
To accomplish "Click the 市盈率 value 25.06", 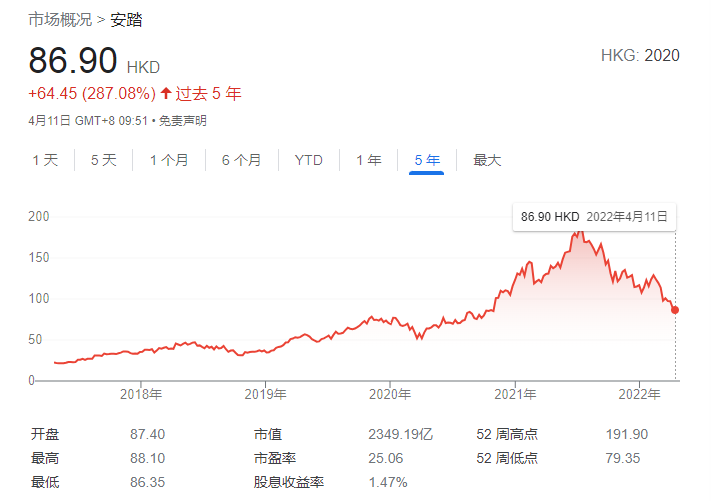I will coord(385,458).
